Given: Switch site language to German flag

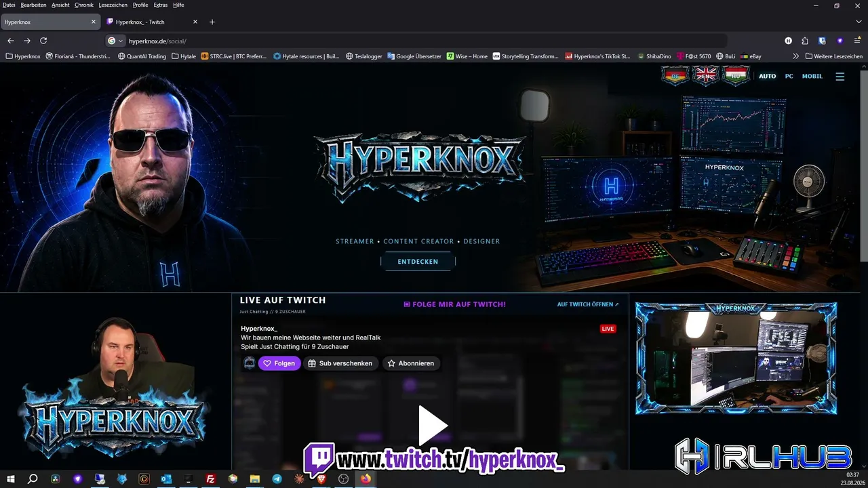Looking at the screenshot, I should [x=674, y=76].
